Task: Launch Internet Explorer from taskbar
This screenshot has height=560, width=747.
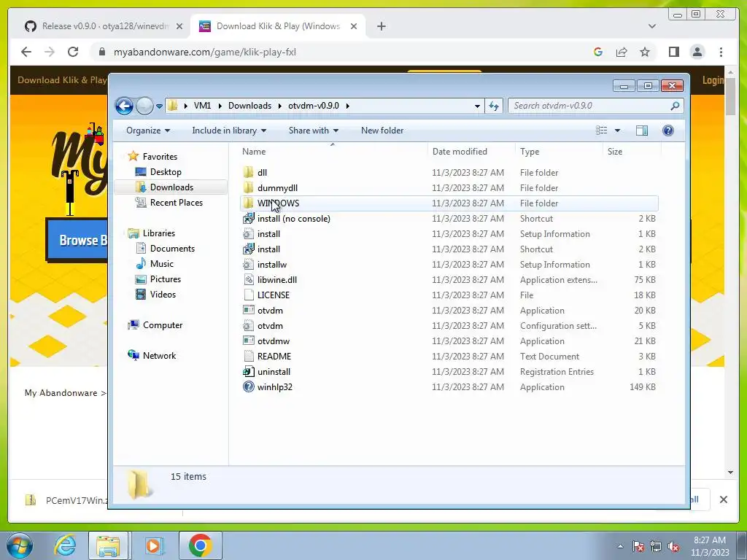Action: (x=65, y=545)
